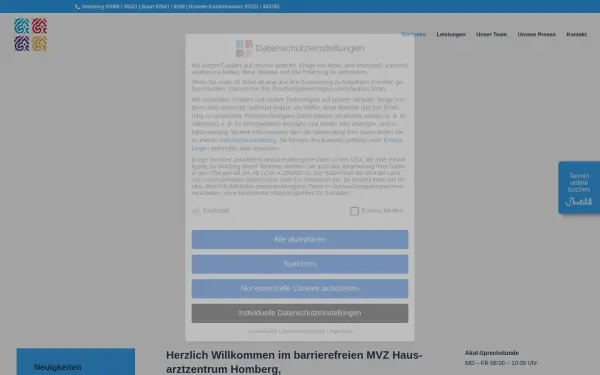Viewport: 600px width, 375px height.
Task: Open the Impressum link in dialog footer
Action: [x=341, y=331]
